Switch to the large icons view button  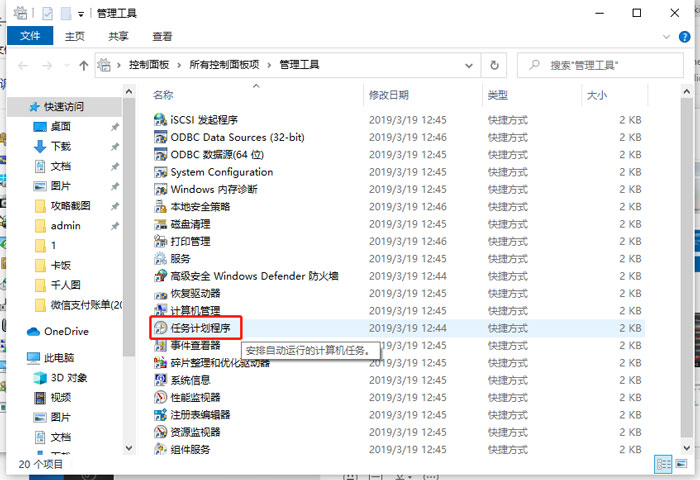(x=681, y=464)
